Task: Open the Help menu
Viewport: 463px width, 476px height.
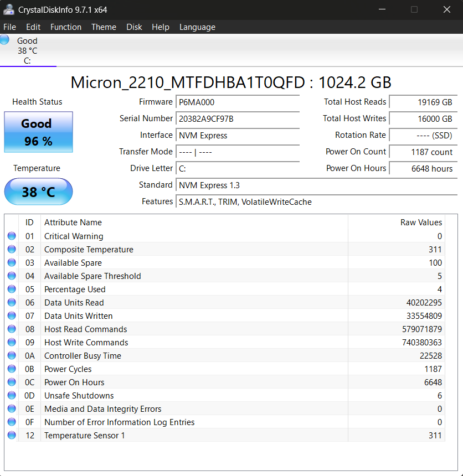Action: point(161,27)
